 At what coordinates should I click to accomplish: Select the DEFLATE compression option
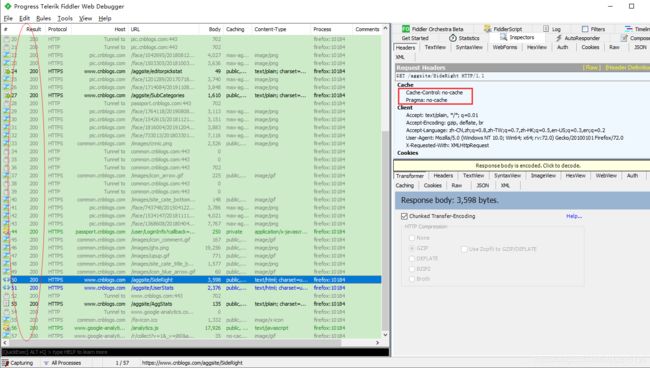[x=412, y=258]
